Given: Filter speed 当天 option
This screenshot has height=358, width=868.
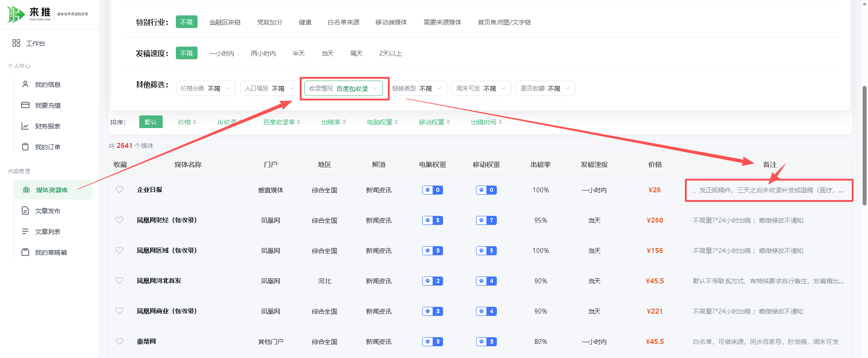Looking at the screenshot, I should [x=327, y=53].
